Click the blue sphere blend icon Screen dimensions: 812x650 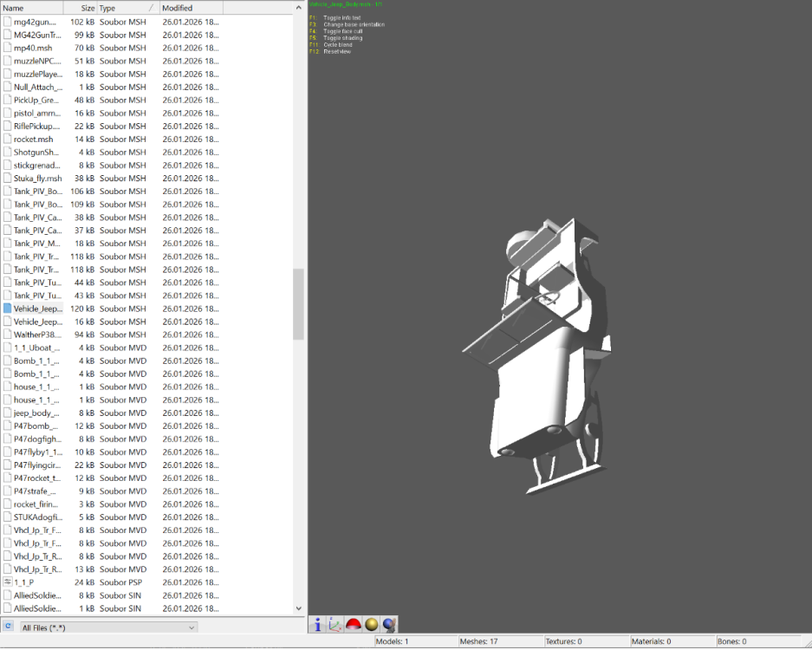coord(389,625)
